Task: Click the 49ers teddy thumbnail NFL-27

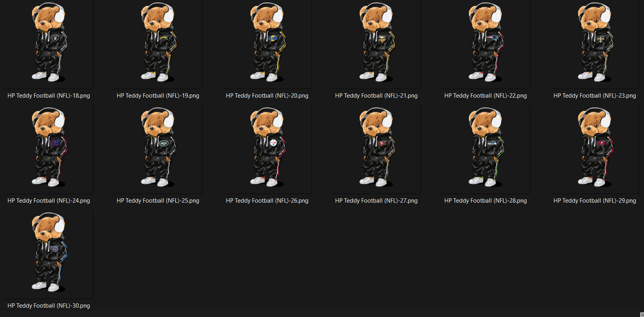Action: point(376,148)
